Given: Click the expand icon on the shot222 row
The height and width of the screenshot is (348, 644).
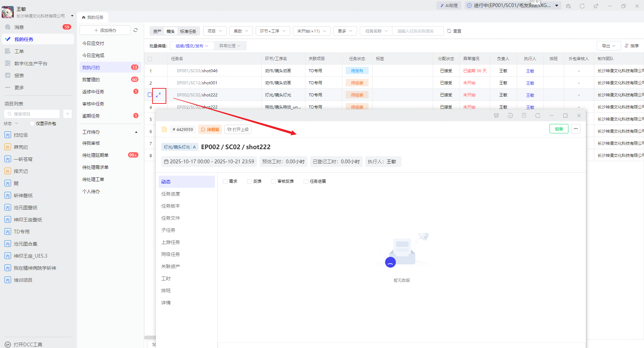Looking at the screenshot, I should coord(159,95).
